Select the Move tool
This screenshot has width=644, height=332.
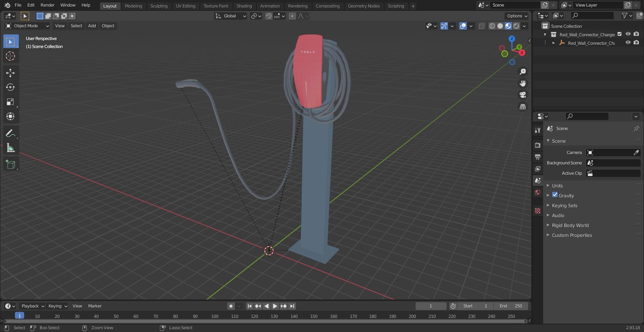[10, 73]
